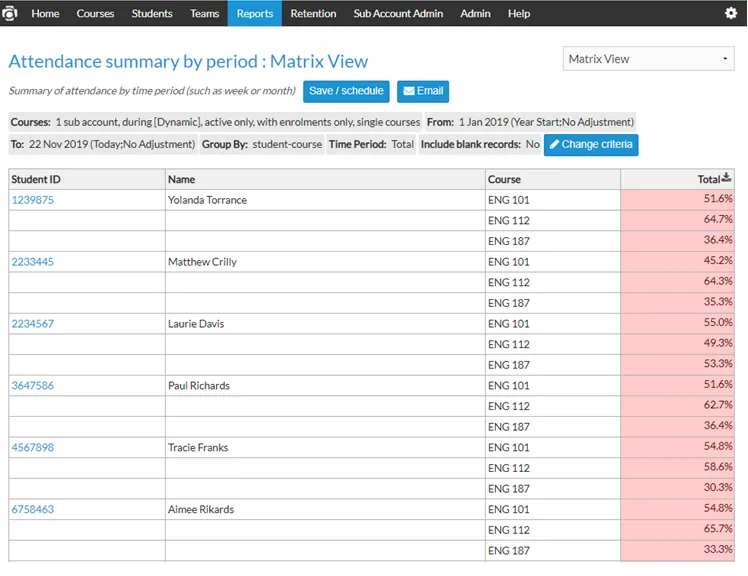Image resolution: width=748 pixels, height=576 pixels.
Task: Open student ID 6758463 link
Action: [x=32, y=509]
